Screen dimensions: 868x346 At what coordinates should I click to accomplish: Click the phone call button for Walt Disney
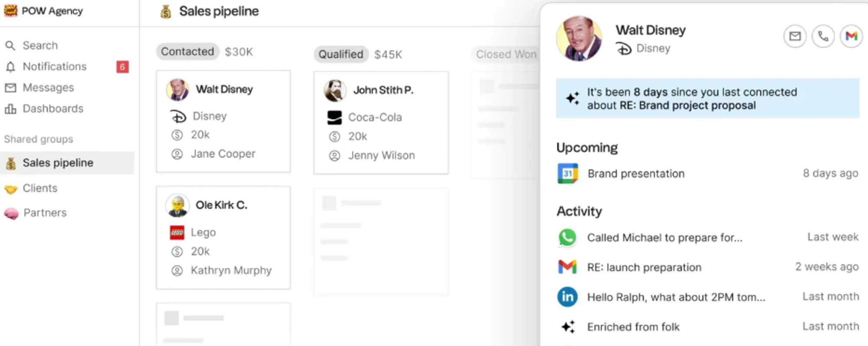(x=823, y=36)
